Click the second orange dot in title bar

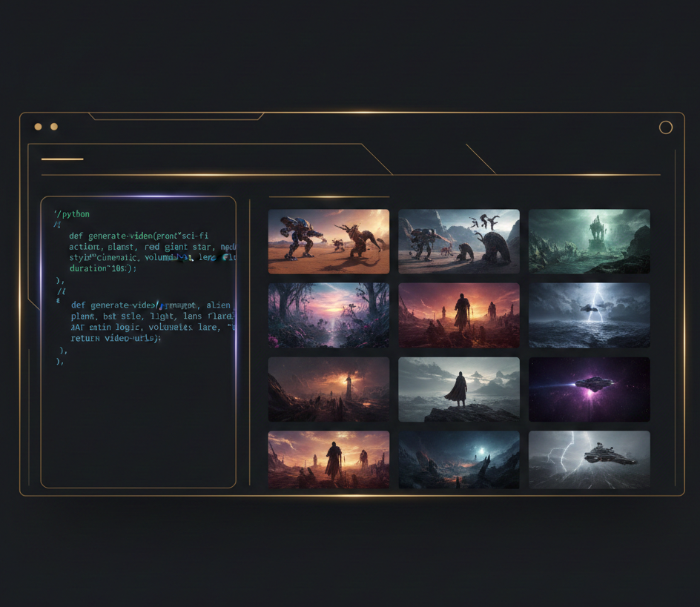(x=54, y=127)
